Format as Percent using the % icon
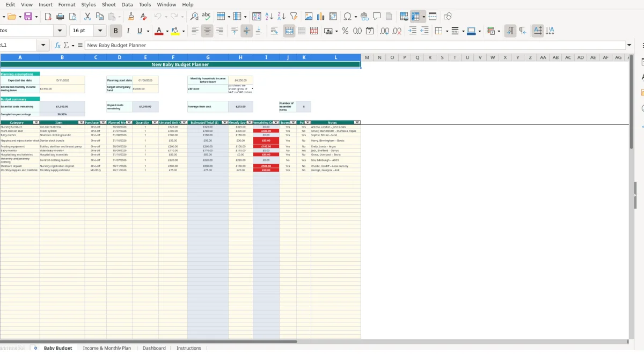This screenshot has width=644, height=362. (345, 31)
